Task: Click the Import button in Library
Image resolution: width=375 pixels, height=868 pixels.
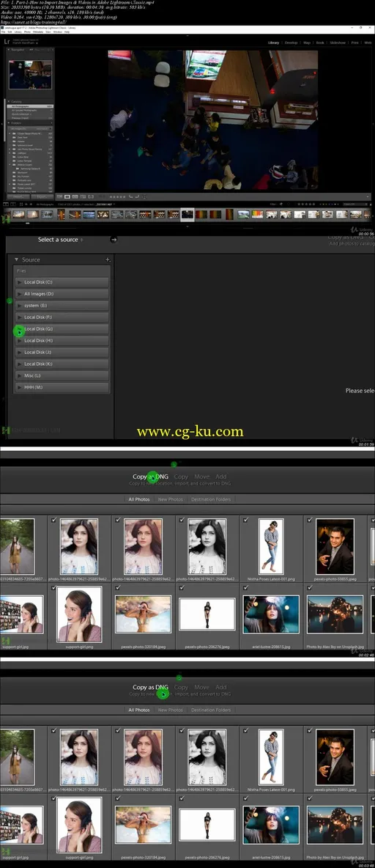Action: 18,196
